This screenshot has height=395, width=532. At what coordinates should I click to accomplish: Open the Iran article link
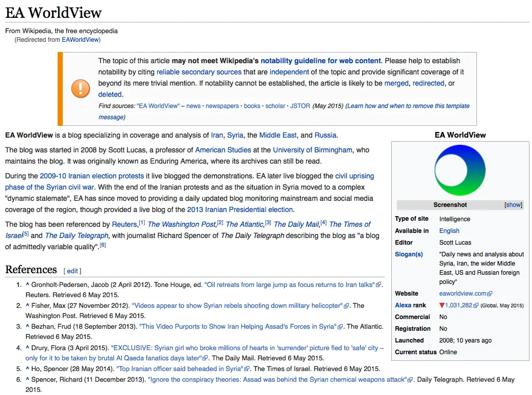coord(217,135)
